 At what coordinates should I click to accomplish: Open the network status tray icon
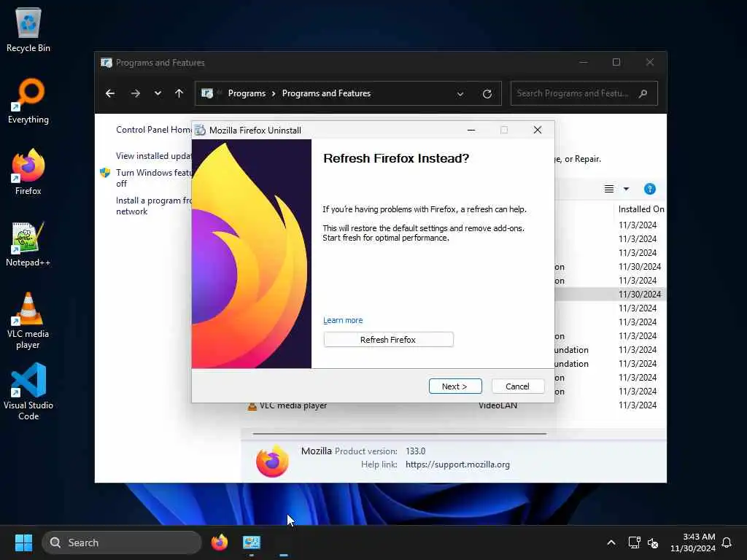tap(634, 542)
